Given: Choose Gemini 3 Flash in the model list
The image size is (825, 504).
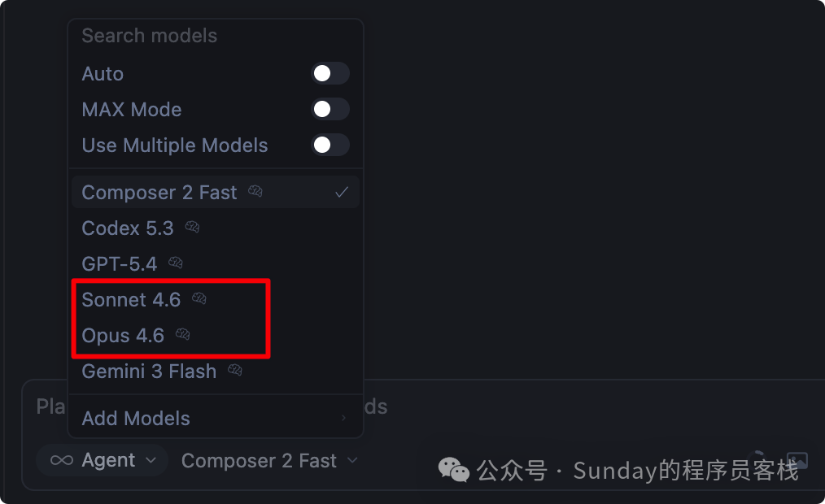Looking at the screenshot, I should pyautogui.click(x=149, y=371).
